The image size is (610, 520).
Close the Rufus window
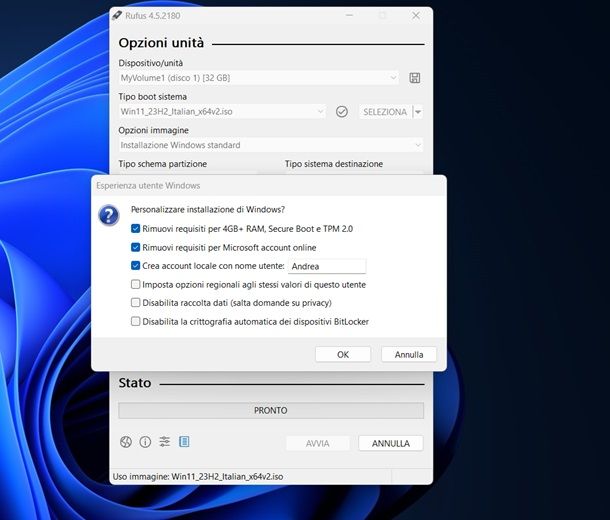point(416,16)
